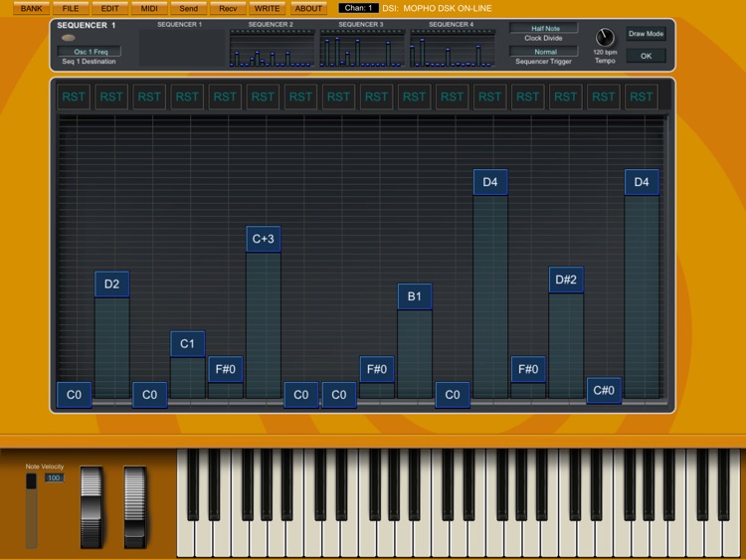The width and height of the screenshot is (746, 560).
Task: Toggle the RST button above step C#0
Action: [x=604, y=97]
